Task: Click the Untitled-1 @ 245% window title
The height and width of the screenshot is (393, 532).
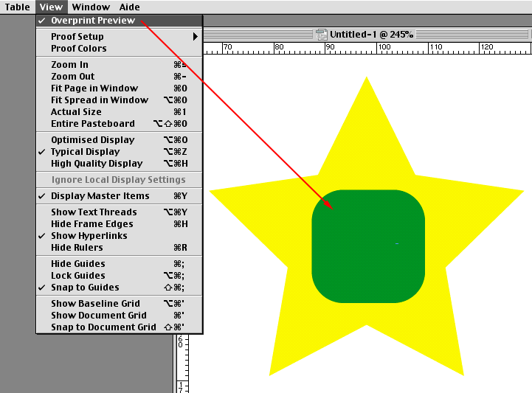Action: click(x=372, y=35)
